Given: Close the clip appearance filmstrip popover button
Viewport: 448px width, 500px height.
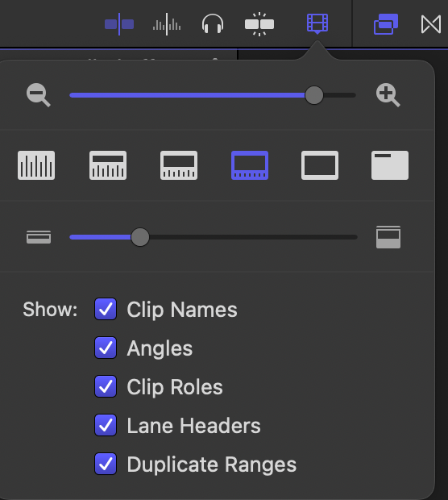Looking at the screenshot, I should click(x=317, y=23).
